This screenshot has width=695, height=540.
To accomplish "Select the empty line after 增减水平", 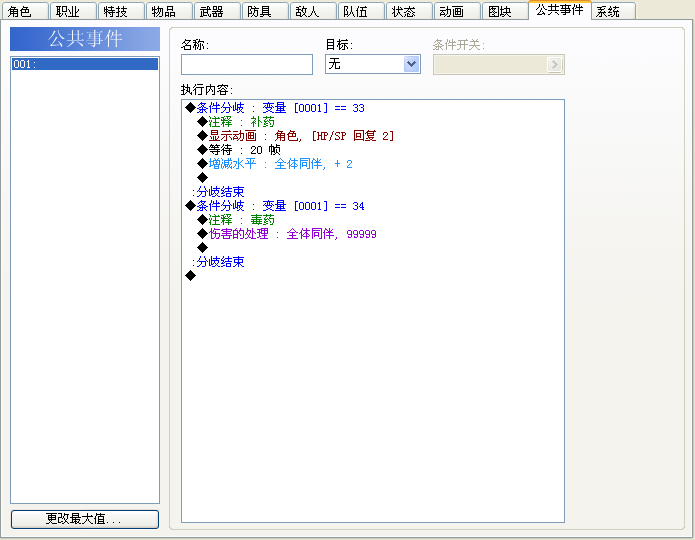I will pyautogui.click(x=372, y=178).
